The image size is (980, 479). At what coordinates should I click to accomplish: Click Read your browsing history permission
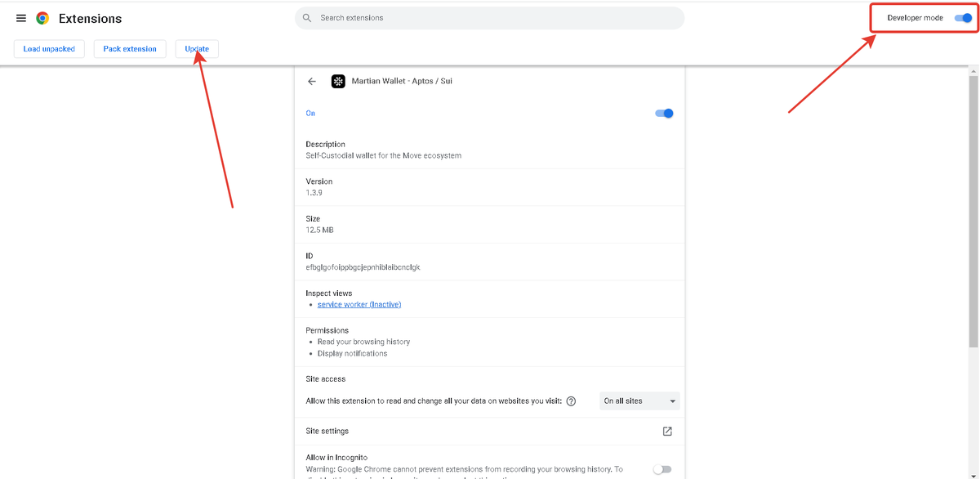tap(363, 342)
